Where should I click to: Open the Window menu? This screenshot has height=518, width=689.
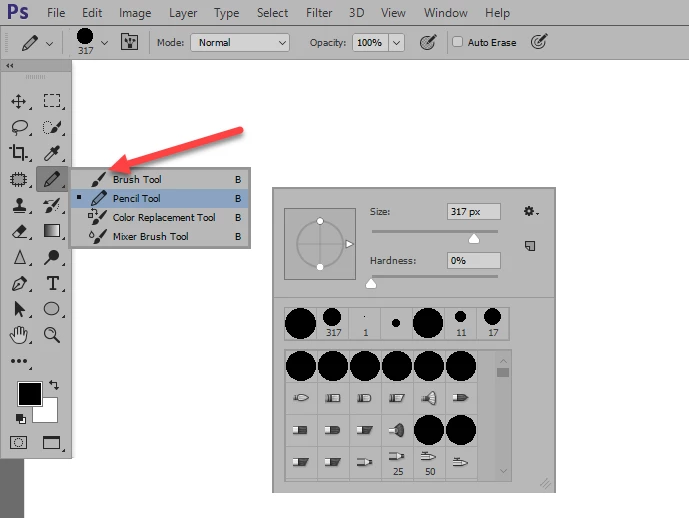pos(446,13)
